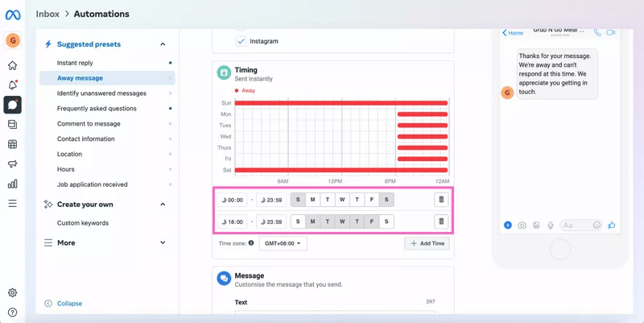Go back to Inbox breadcrumb
The width and height of the screenshot is (644, 323).
click(47, 14)
